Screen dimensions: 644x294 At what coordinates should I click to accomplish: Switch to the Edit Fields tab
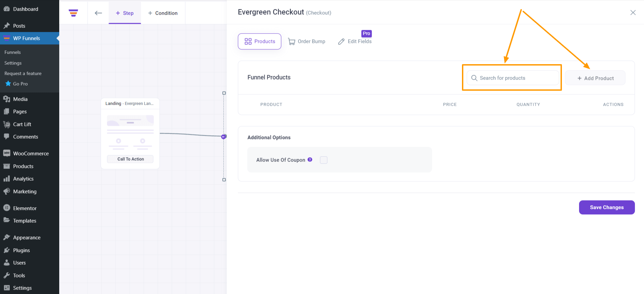[x=355, y=41]
